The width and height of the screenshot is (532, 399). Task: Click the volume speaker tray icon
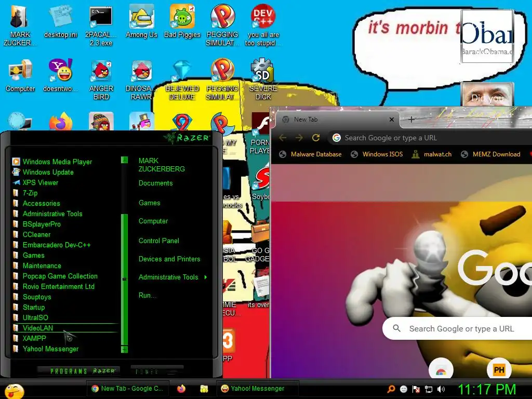441,389
